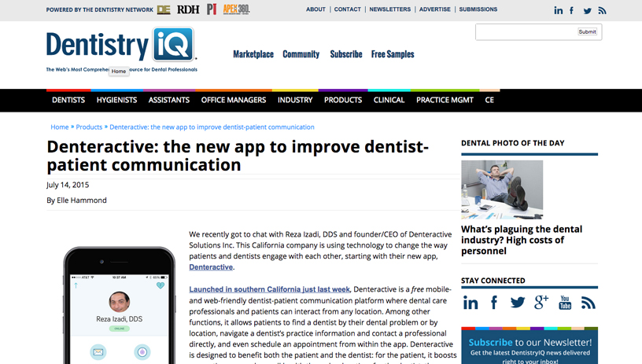Click the Denteractive article breadcrumb link
642x364 pixels.
212,127
